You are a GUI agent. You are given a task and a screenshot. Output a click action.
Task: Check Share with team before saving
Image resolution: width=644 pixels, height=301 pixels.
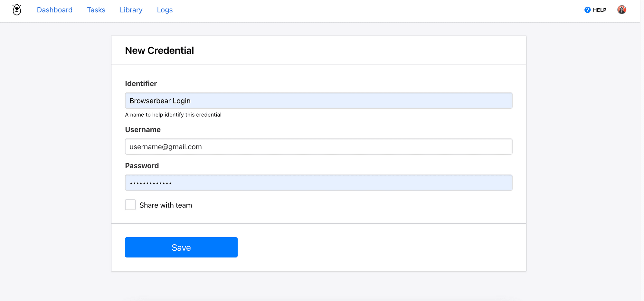click(x=130, y=204)
